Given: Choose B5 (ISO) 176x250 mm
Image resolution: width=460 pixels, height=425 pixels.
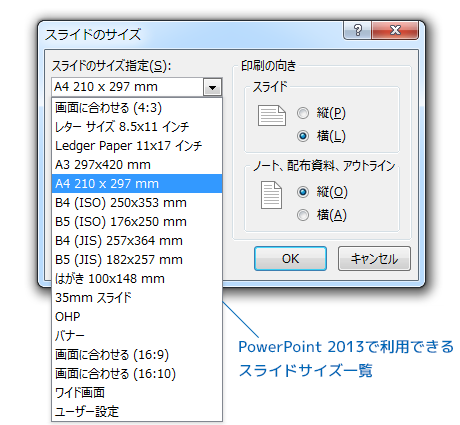Looking at the screenshot, I should (x=137, y=222).
